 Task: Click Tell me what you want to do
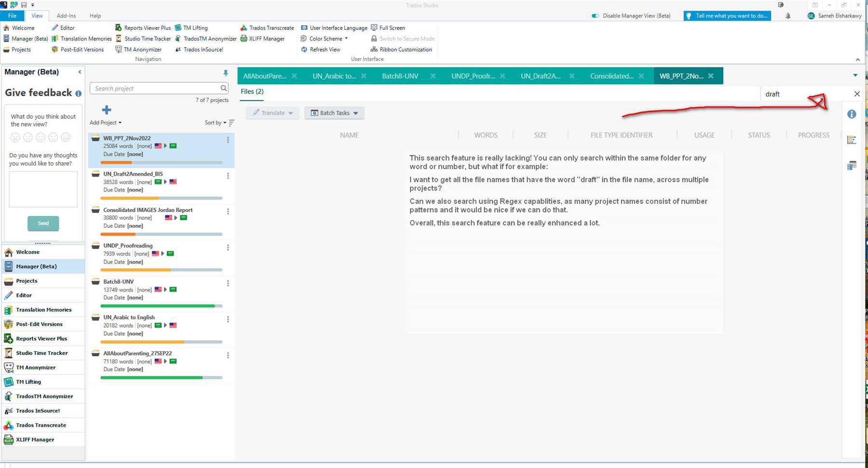tap(727, 16)
